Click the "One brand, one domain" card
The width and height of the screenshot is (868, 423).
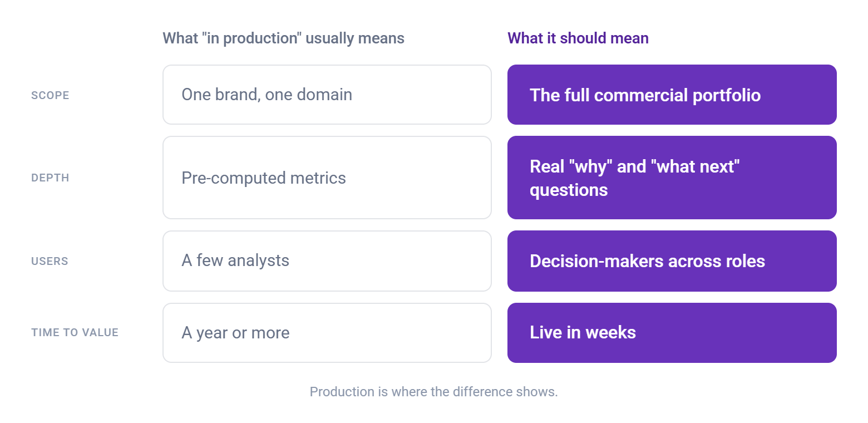coord(327,95)
